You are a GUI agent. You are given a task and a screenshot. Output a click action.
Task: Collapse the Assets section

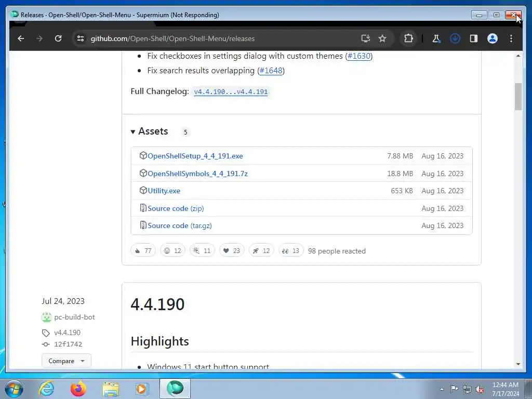click(149, 131)
